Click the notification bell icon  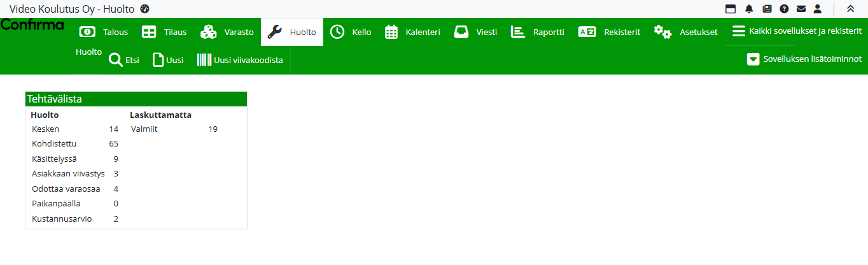click(x=749, y=9)
